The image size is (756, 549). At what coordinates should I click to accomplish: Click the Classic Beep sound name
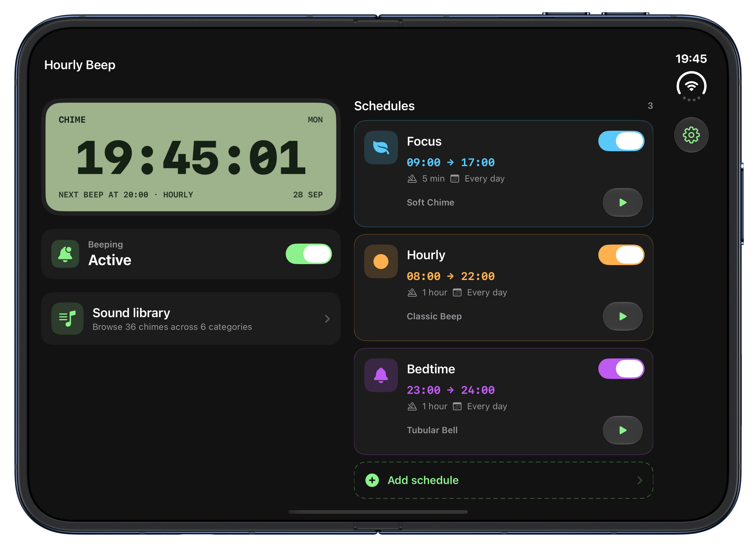pos(434,316)
